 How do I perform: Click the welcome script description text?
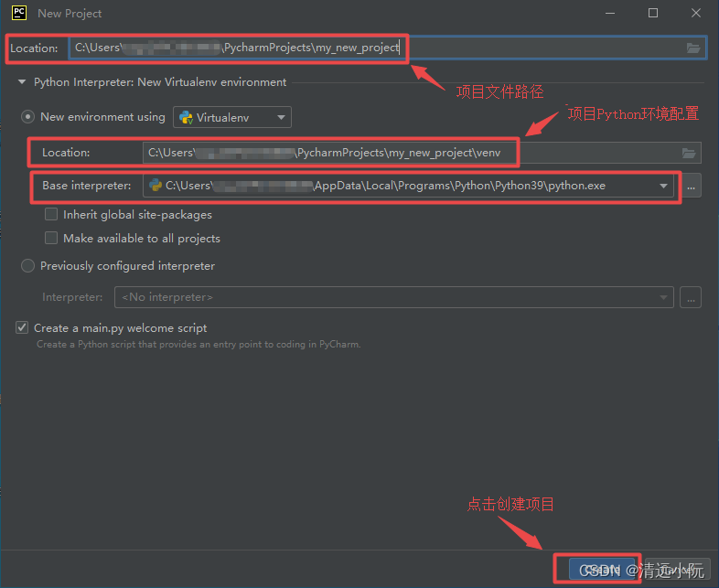(x=199, y=344)
